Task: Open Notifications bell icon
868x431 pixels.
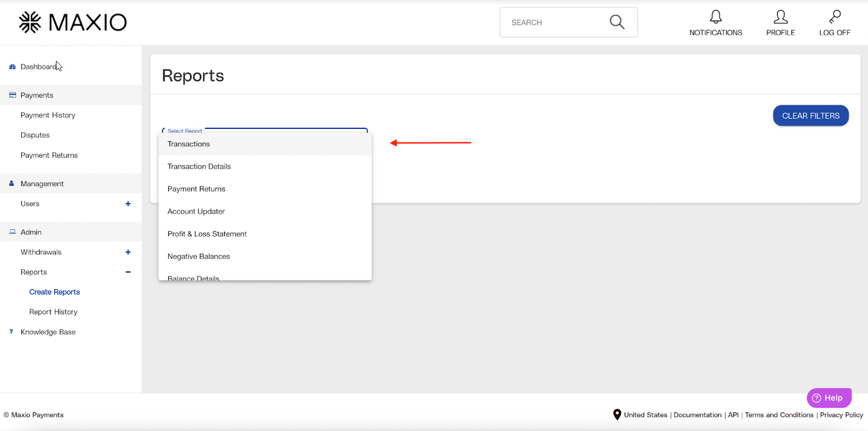Action: tap(715, 17)
